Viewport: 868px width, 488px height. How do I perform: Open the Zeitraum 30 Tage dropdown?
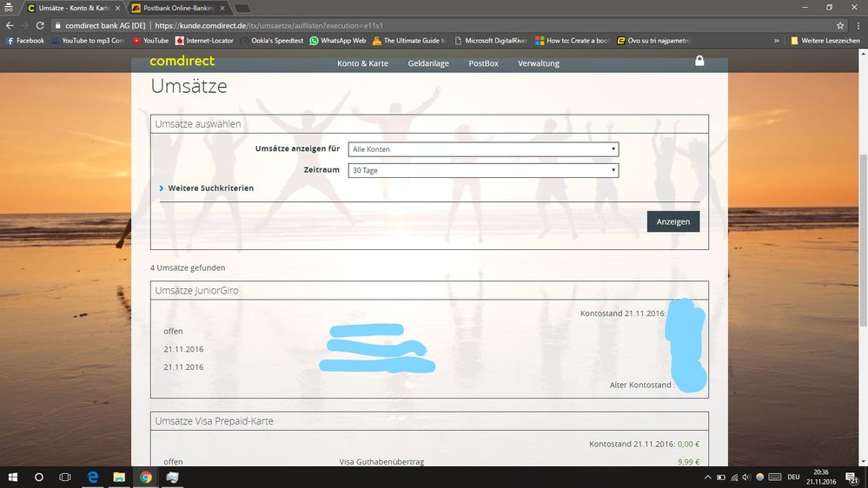pyautogui.click(x=483, y=170)
